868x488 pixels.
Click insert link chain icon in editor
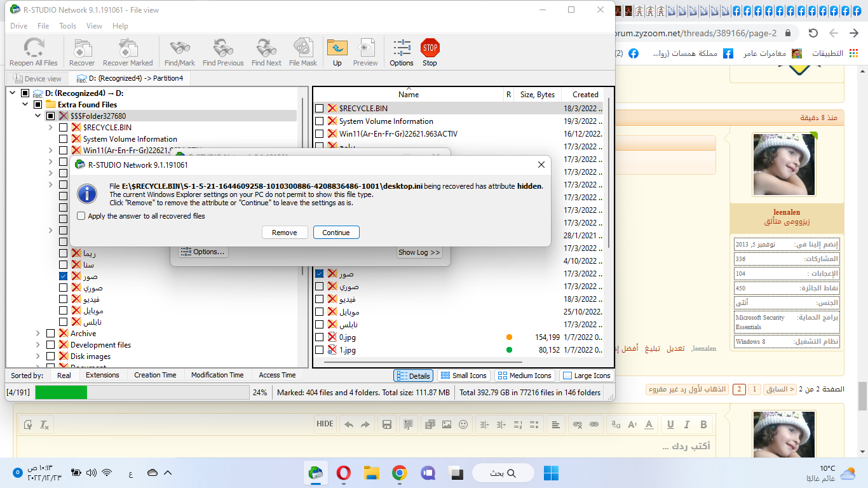[x=594, y=424]
